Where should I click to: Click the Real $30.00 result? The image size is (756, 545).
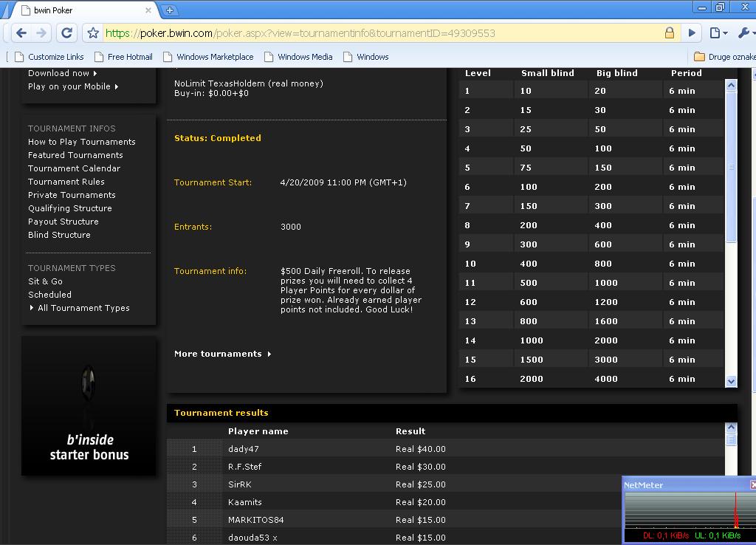(420, 467)
